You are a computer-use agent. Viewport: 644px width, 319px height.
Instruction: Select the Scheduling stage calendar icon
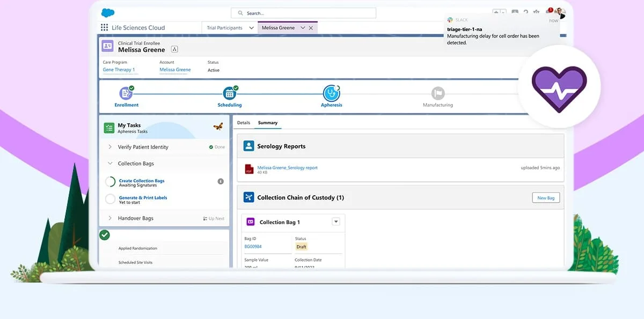pos(230,93)
